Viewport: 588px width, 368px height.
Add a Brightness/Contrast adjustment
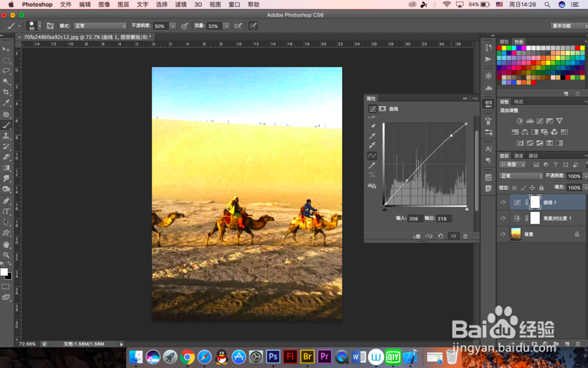coord(520,121)
